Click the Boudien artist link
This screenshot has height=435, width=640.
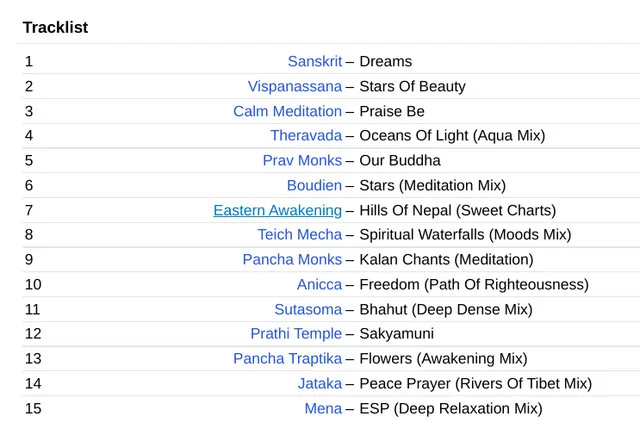point(314,185)
